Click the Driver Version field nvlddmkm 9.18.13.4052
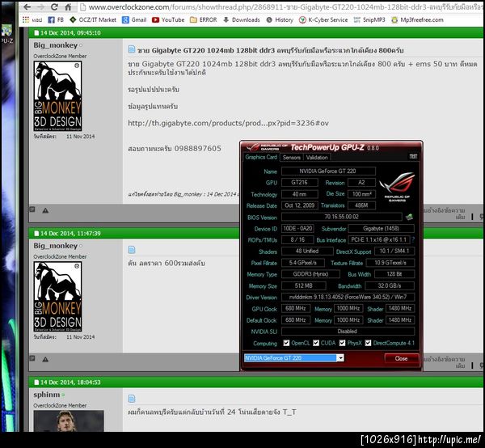This screenshot has width=485, height=448. point(348,297)
